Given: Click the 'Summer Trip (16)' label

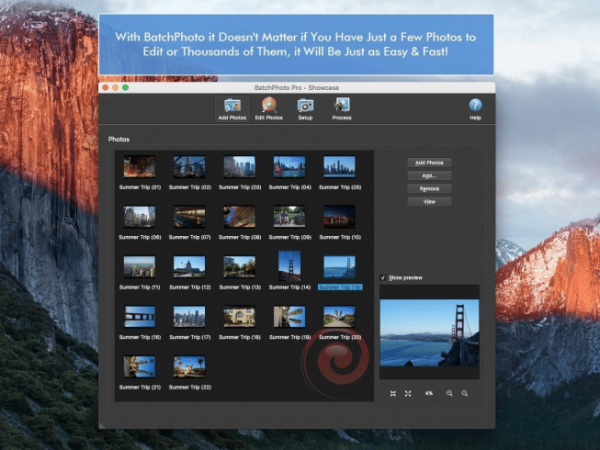Looking at the screenshot, I should point(140,337).
